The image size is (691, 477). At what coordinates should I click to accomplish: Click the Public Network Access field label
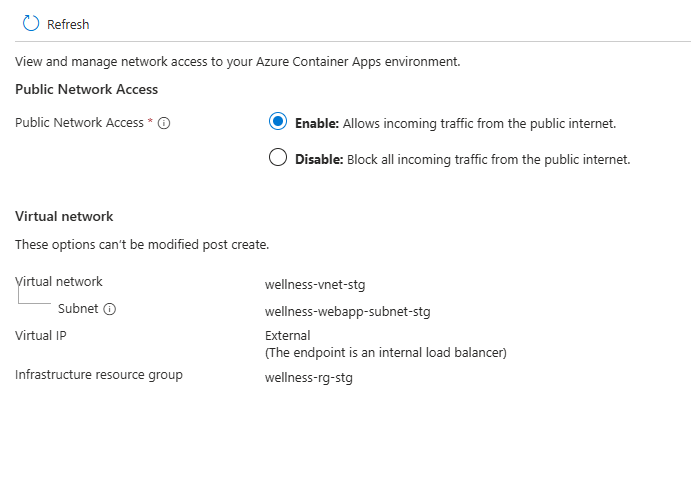(79, 123)
